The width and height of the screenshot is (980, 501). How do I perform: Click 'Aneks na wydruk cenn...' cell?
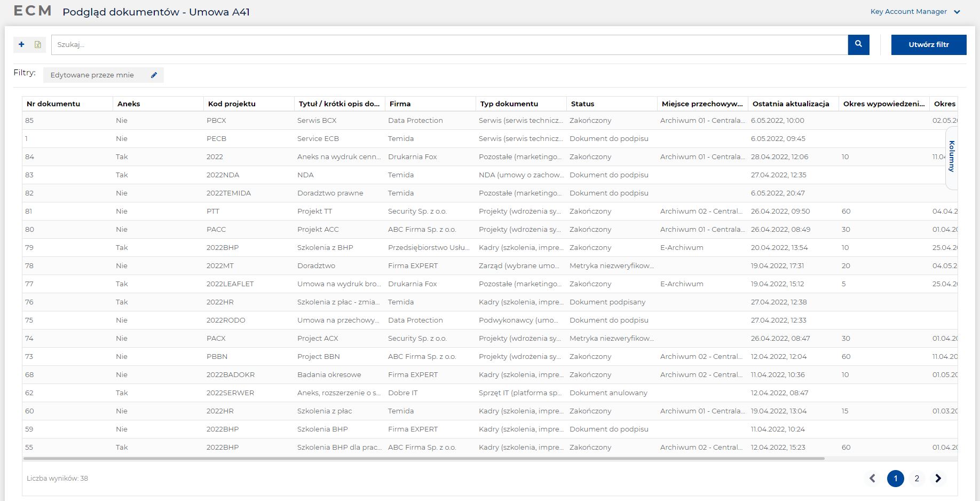coord(339,156)
